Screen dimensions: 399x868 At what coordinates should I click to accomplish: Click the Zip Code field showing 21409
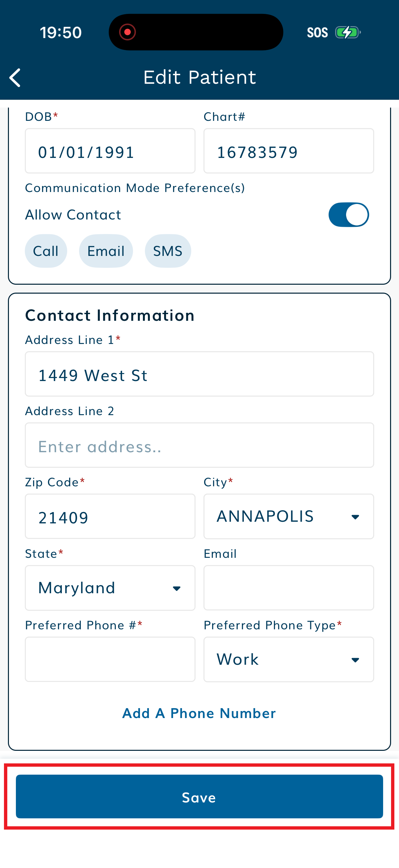110,516
